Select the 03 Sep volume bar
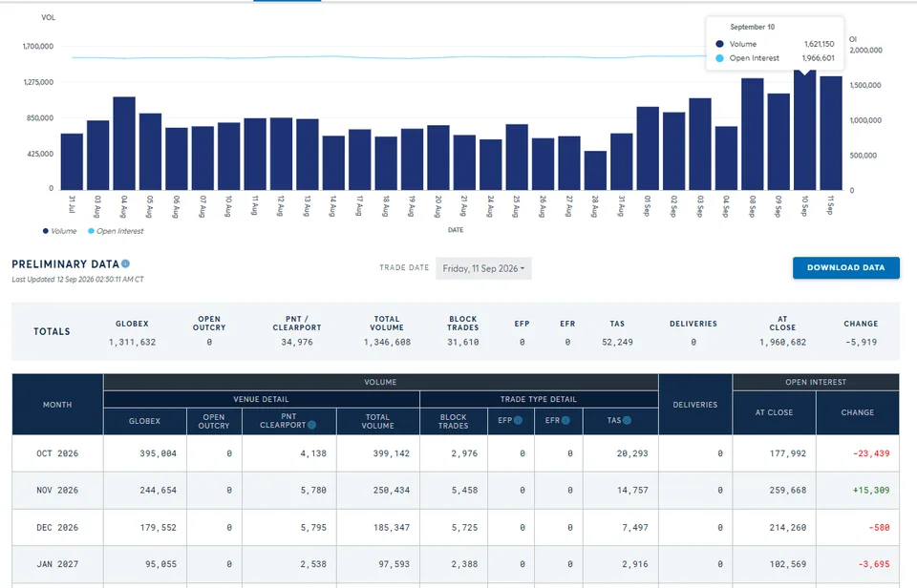This screenshot has width=917, height=588. [700, 144]
